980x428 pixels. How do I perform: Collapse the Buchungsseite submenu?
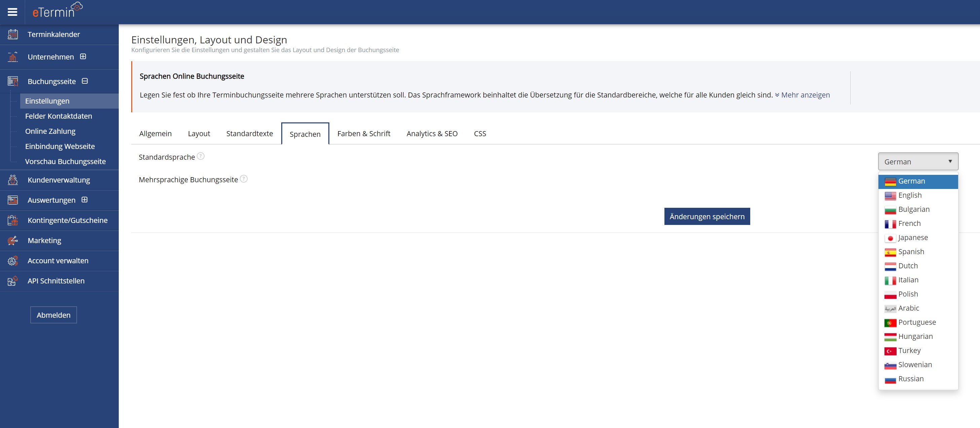85,81
